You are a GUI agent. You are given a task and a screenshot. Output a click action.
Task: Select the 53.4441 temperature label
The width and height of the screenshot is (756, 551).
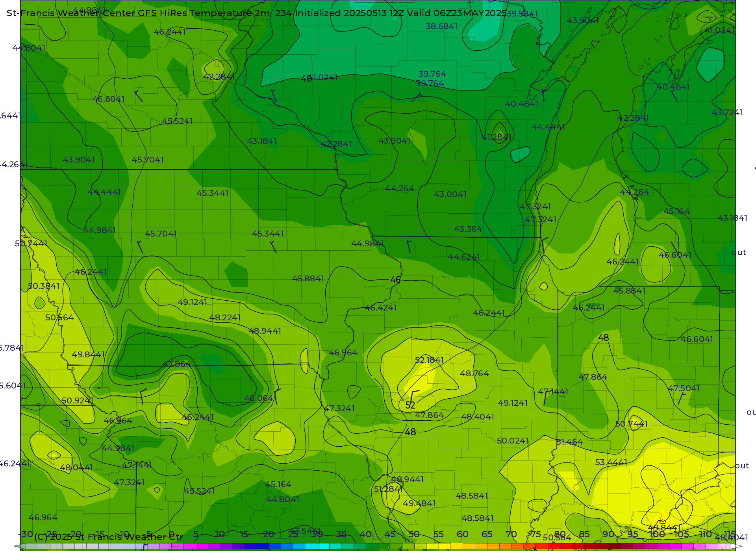(611, 462)
